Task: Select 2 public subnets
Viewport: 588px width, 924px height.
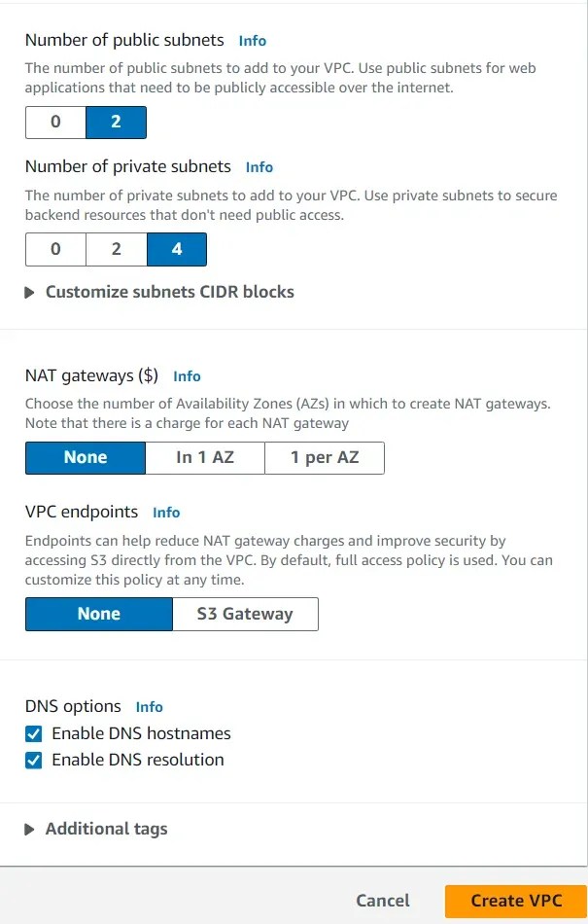Action: (x=116, y=122)
